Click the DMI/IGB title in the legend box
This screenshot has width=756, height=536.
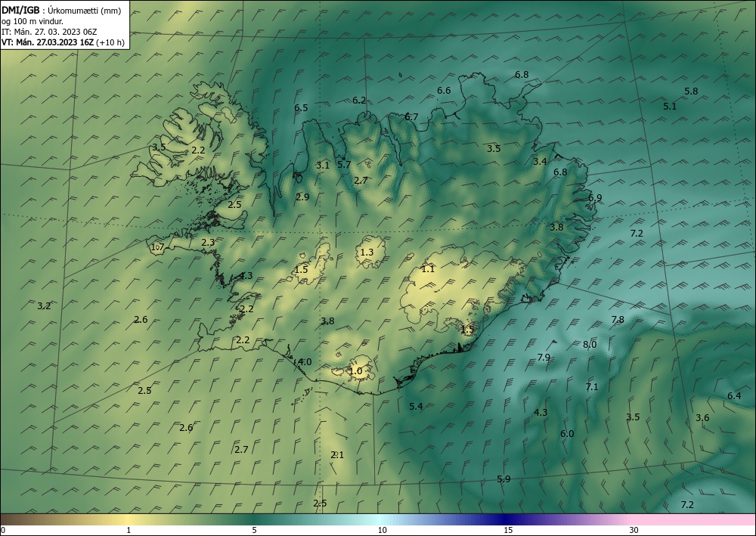point(20,10)
